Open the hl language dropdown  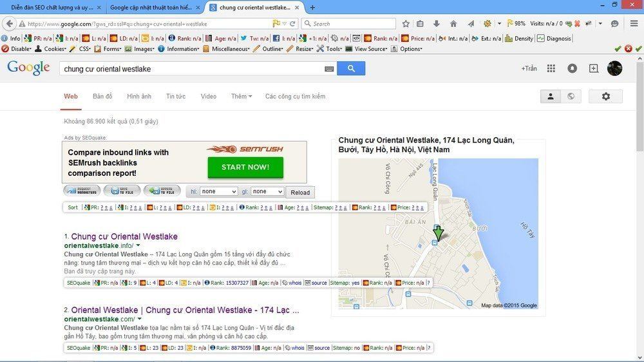[x=219, y=191]
